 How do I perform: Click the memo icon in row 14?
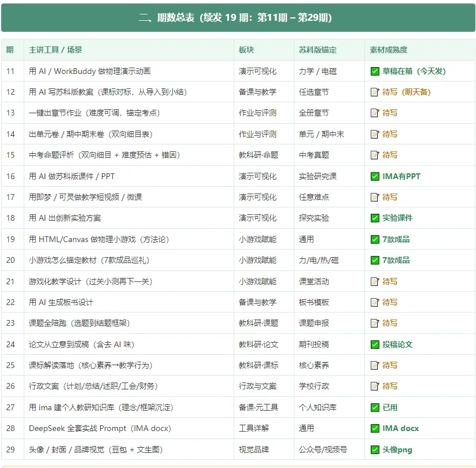(375, 134)
